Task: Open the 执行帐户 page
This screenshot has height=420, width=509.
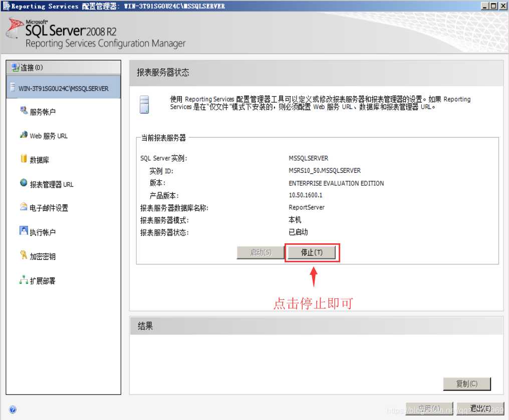Action: (x=43, y=232)
